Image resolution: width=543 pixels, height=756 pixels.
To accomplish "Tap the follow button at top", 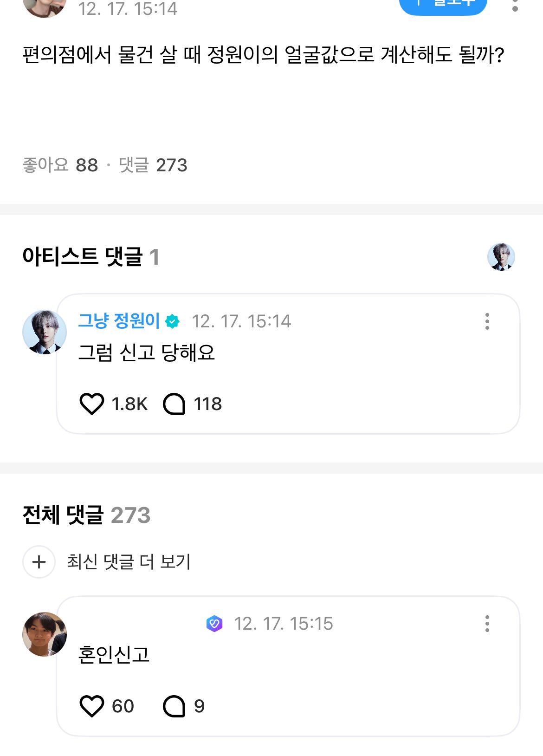I will 443,5.
